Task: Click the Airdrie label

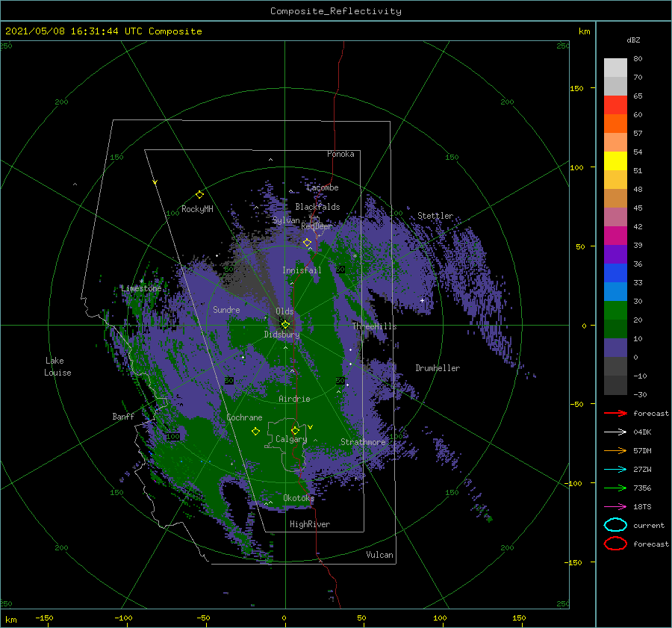Action: pos(294,399)
